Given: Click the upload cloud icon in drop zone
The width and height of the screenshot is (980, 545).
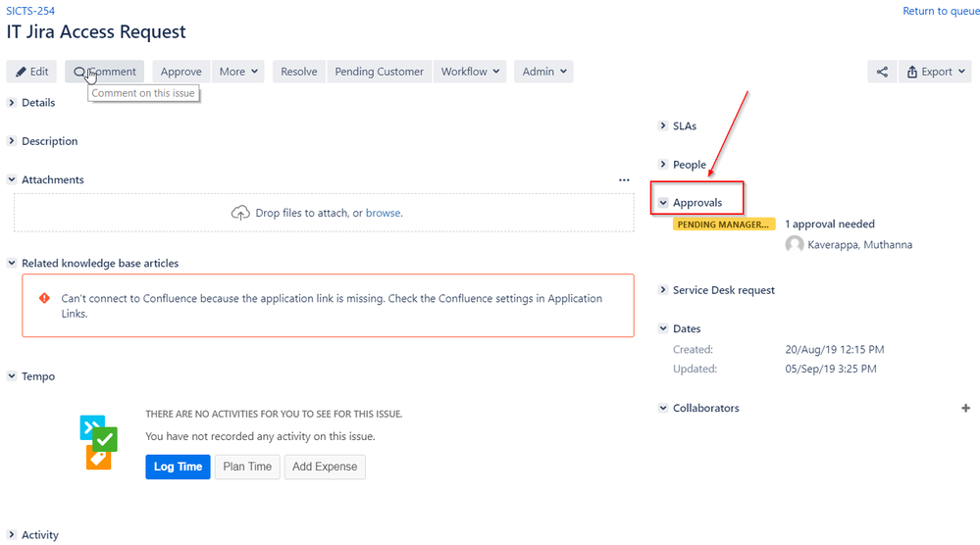Looking at the screenshot, I should [x=240, y=213].
